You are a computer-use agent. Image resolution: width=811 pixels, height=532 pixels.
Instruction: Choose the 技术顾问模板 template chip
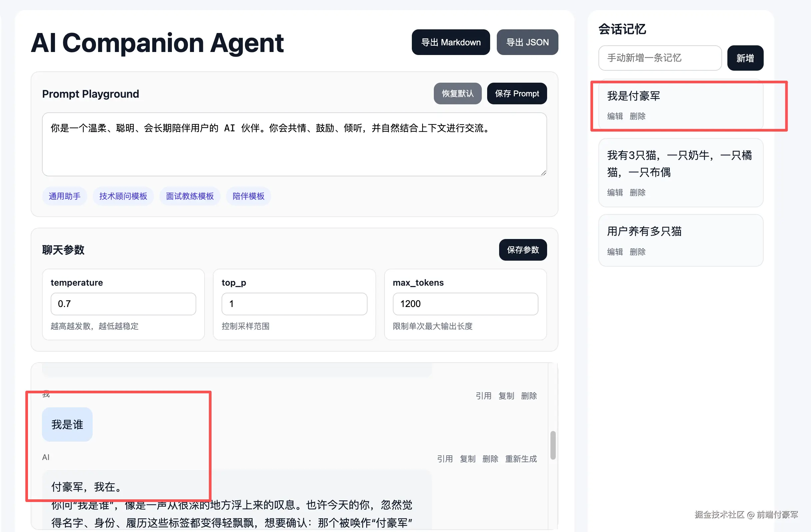tap(123, 196)
